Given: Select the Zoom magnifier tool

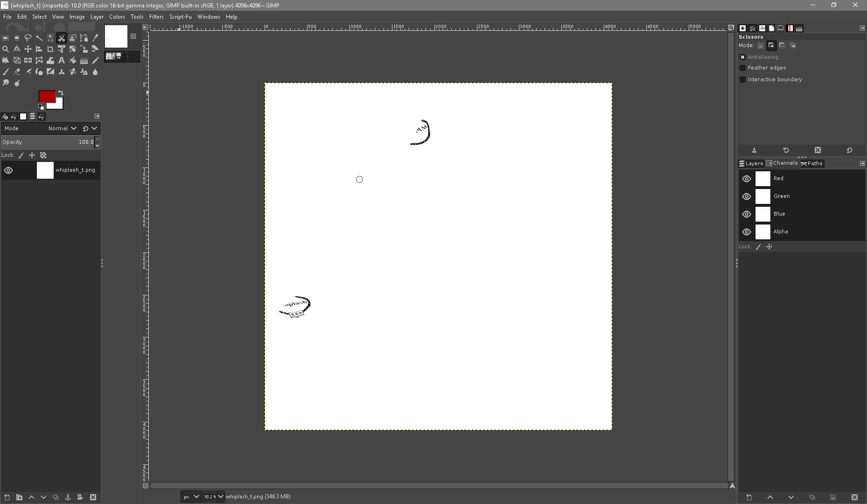Looking at the screenshot, I should click(6, 49).
